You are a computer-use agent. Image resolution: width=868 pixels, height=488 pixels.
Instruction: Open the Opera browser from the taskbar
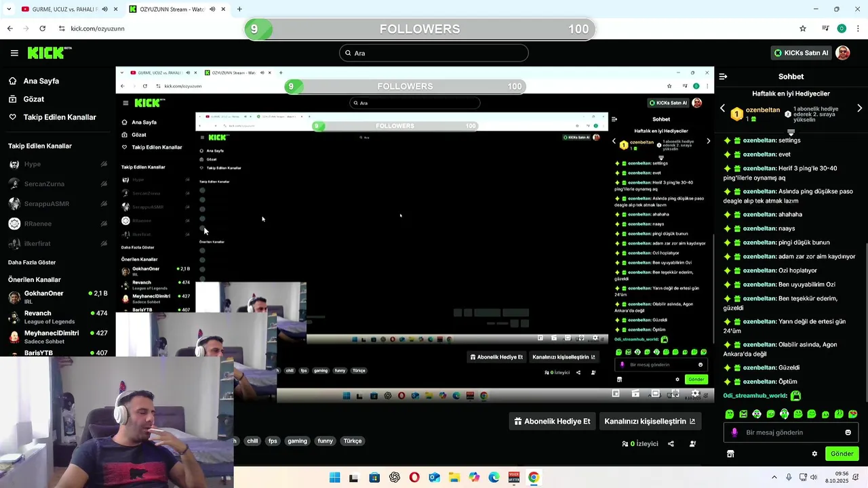(414, 477)
